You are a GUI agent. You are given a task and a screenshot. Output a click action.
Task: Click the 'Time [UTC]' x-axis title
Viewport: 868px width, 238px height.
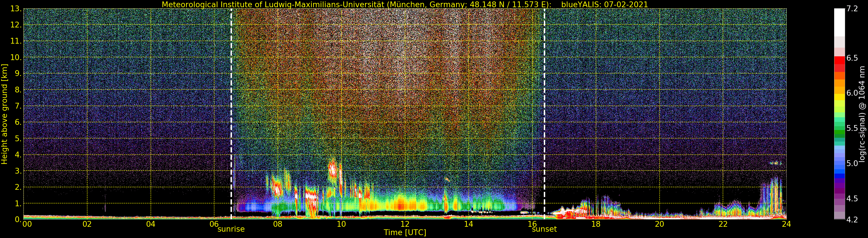(405, 233)
